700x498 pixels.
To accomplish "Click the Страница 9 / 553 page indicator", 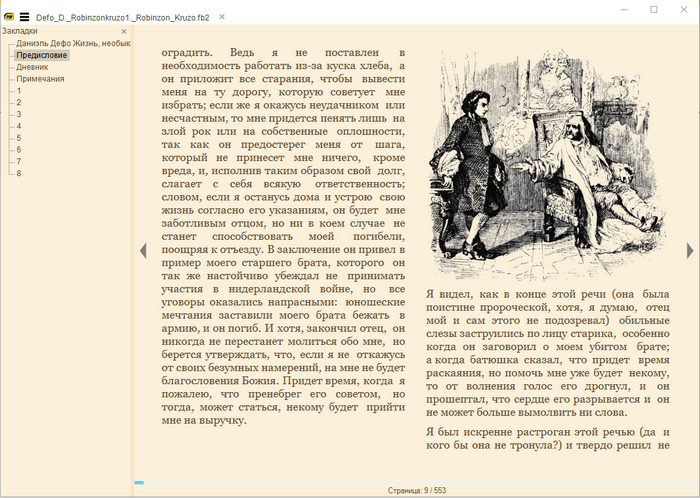I will [417, 490].
